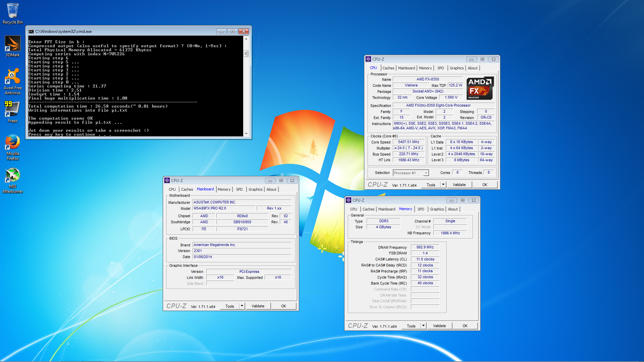This screenshot has width=644, height=362.
Task: Open the About tab in the Mainboard window
Action: pyautogui.click(x=271, y=189)
